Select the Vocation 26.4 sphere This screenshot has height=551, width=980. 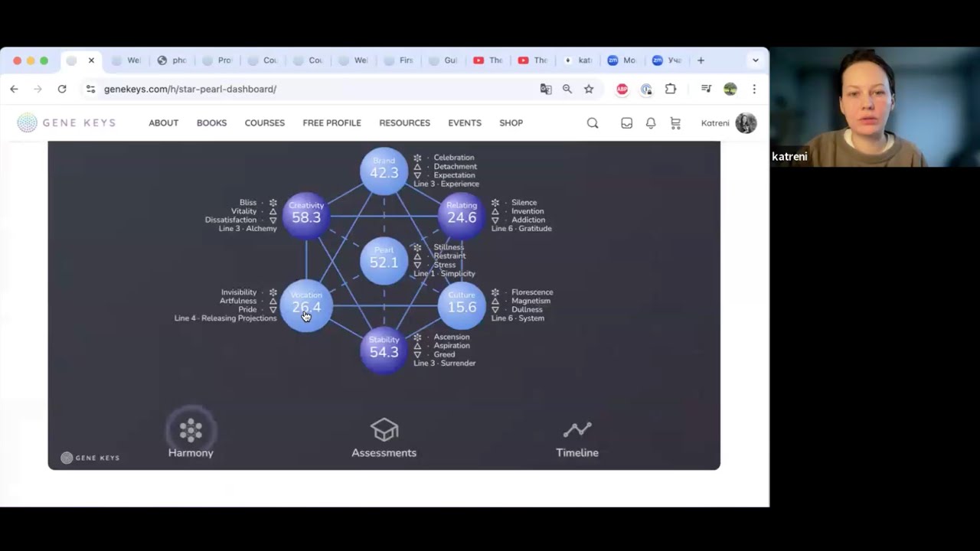tap(306, 305)
